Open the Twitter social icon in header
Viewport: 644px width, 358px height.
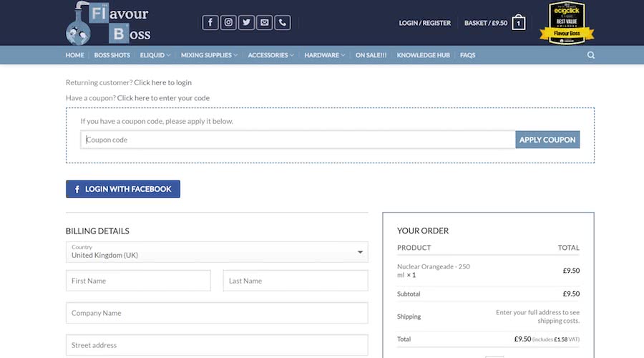pos(246,23)
